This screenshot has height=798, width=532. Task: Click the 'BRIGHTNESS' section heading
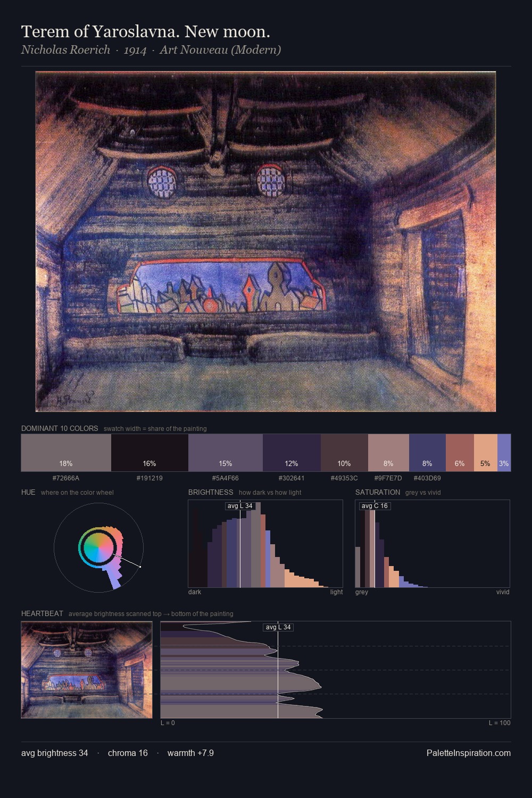pos(211,492)
